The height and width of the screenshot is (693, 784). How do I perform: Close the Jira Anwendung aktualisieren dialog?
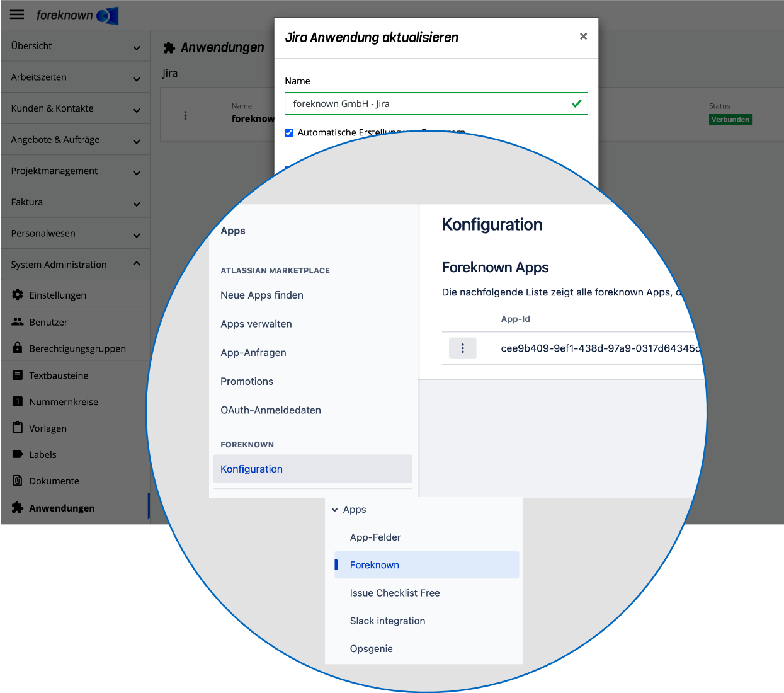(584, 37)
